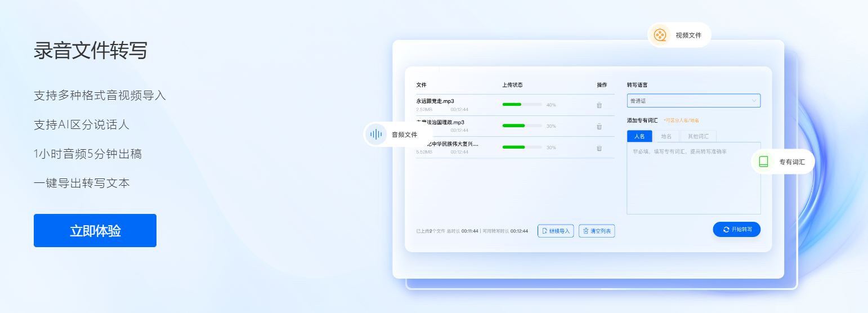Click the 5.52MB file size text

pos(424,152)
